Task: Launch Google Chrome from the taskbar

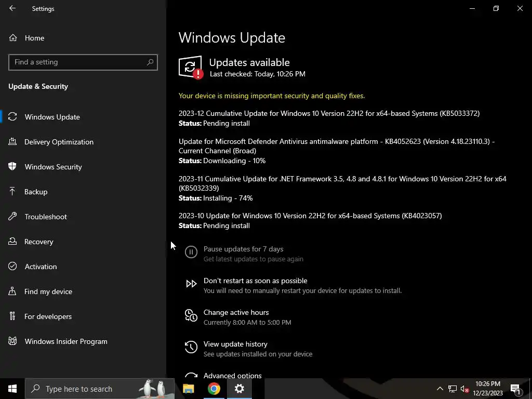Action: pos(214,389)
